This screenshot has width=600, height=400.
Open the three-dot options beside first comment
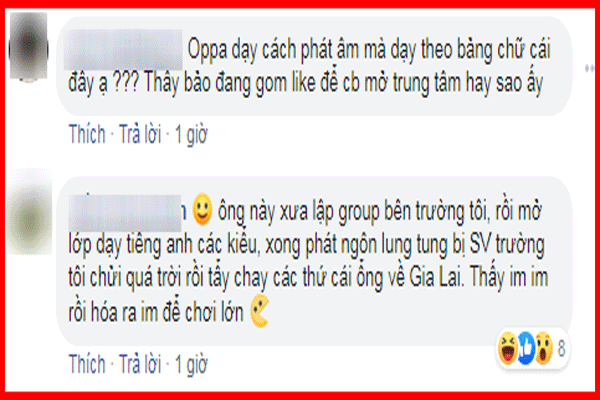(x=590, y=69)
